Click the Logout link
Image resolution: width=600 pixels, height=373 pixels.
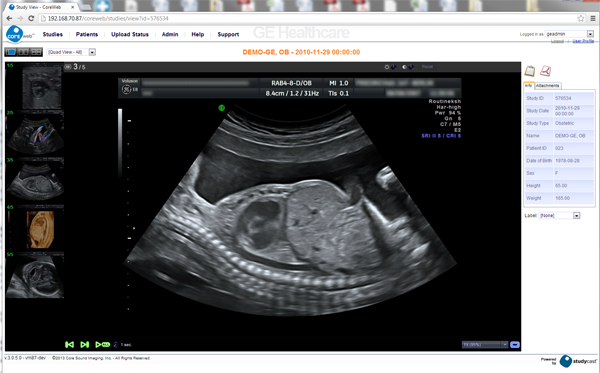point(557,41)
